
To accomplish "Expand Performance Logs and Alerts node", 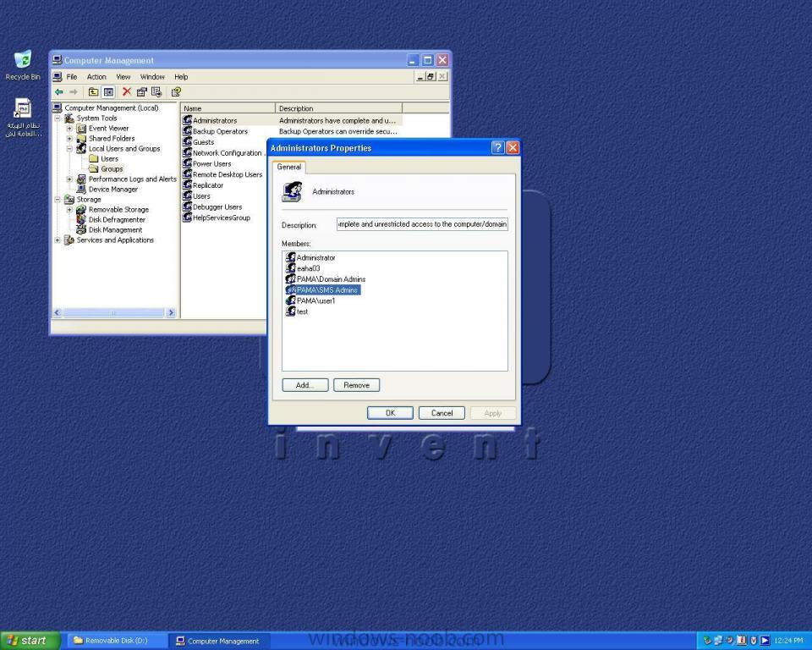I will click(69, 179).
